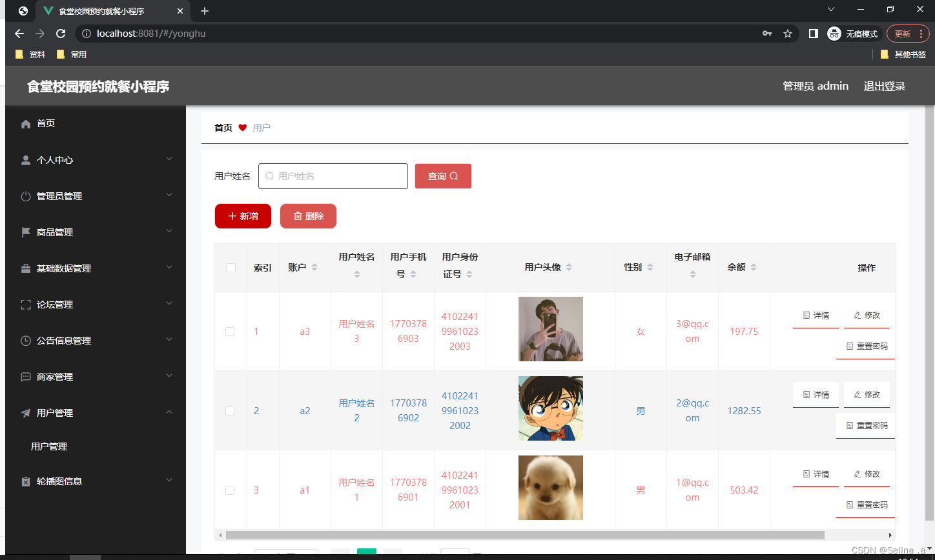Click the briefcase icon next to 基础数据管理
Screen dimensions: 935x560
[x=26, y=268]
